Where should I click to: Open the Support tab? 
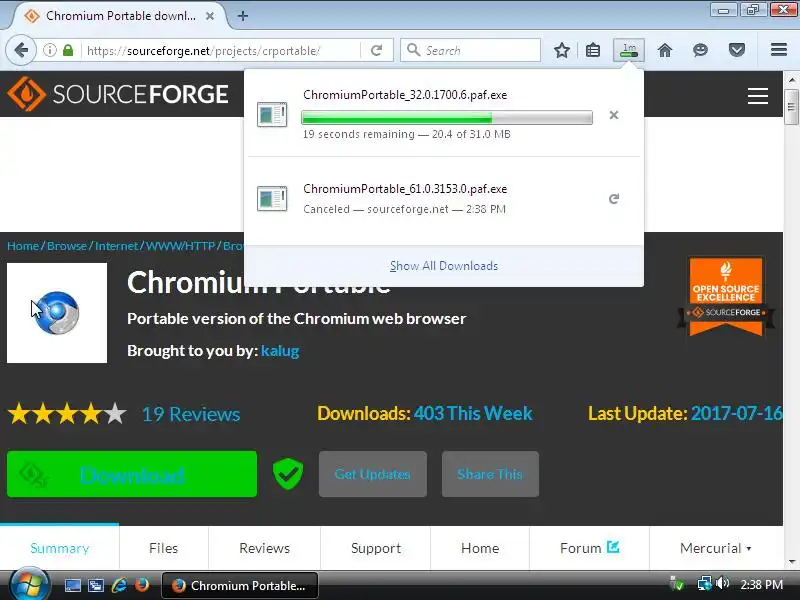pyautogui.click(x=376, y=548)
